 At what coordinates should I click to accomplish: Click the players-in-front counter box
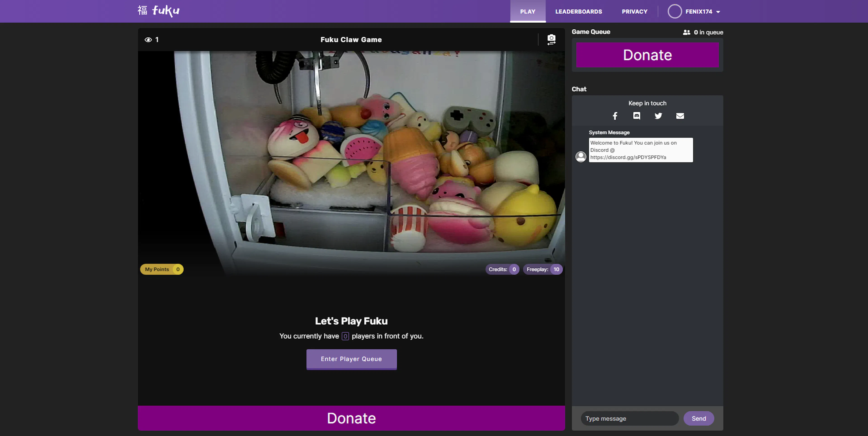click(345, 336)
